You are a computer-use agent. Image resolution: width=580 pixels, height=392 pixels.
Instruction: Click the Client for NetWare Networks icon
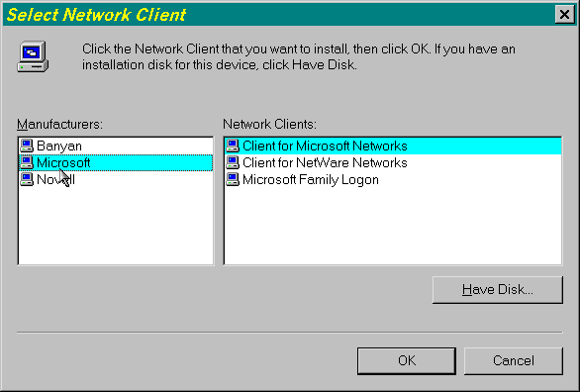pos(233,162)
